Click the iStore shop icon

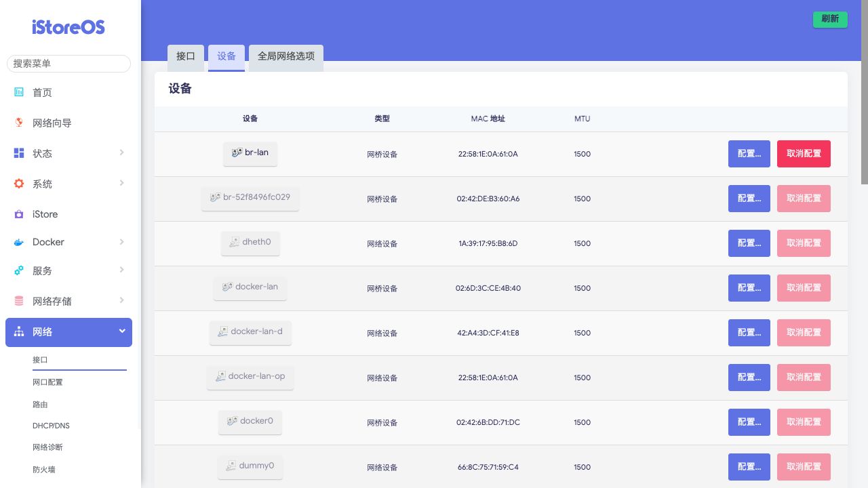19,214
